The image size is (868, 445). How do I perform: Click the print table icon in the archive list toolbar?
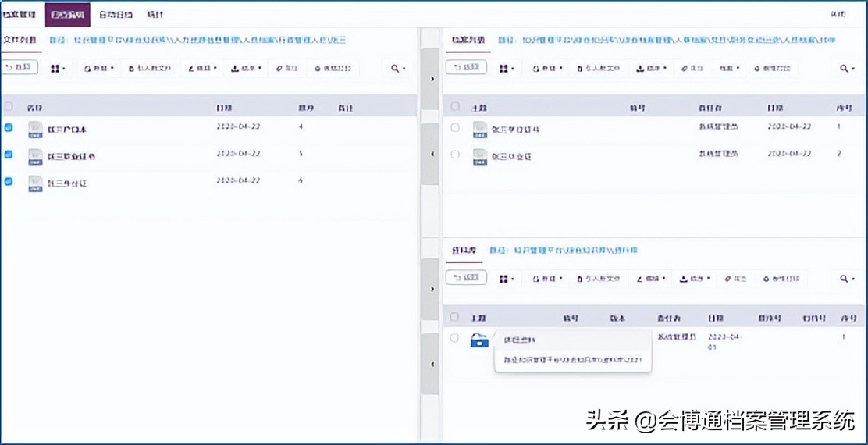point(757,69)
